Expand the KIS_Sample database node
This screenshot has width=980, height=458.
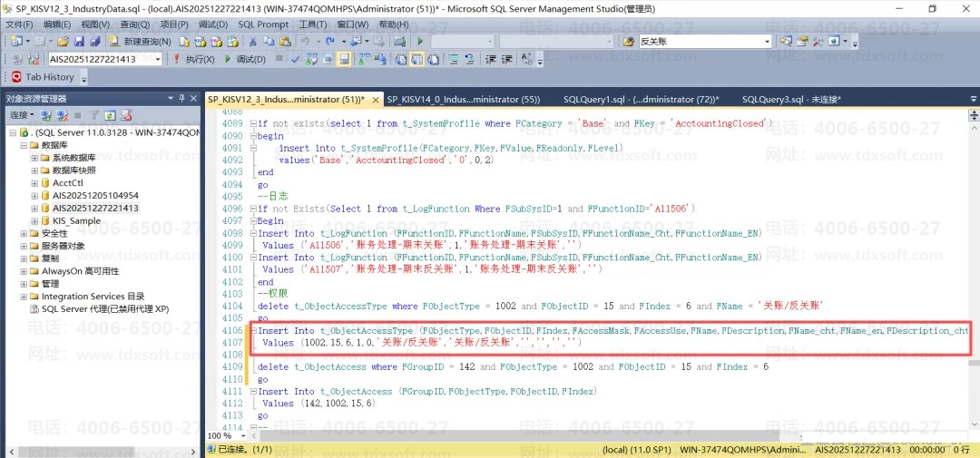pyautogui.click(x=34, y=220)
